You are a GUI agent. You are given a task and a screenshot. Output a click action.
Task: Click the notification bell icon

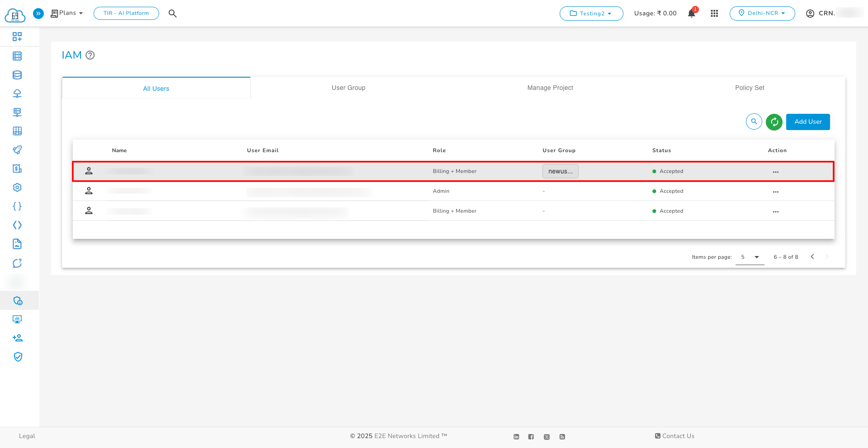(x=691, y=14)
